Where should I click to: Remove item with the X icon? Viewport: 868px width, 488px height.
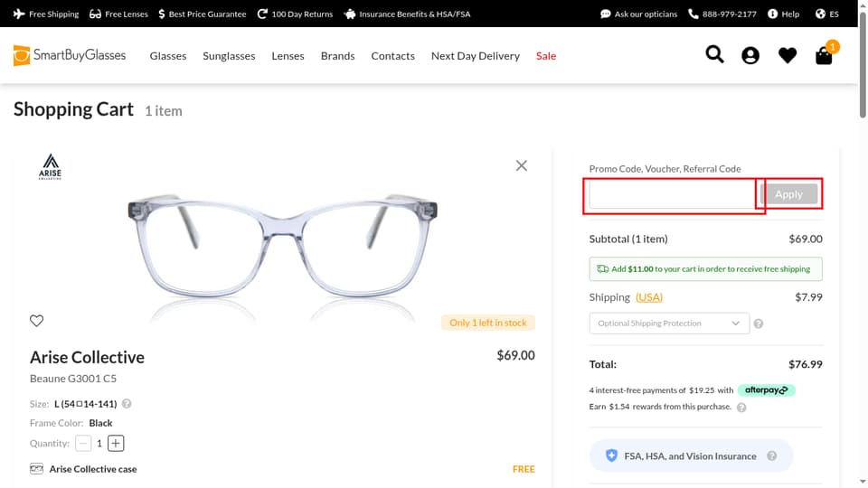[x=522, y=165]
